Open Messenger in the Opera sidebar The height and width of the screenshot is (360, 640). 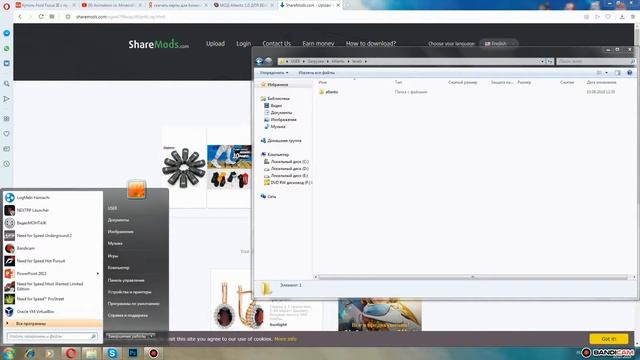(x=7, y=33)
